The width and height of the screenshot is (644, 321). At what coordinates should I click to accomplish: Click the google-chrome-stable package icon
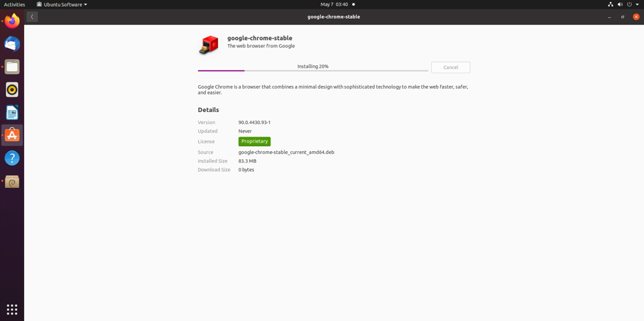click(x=209, y=45)
